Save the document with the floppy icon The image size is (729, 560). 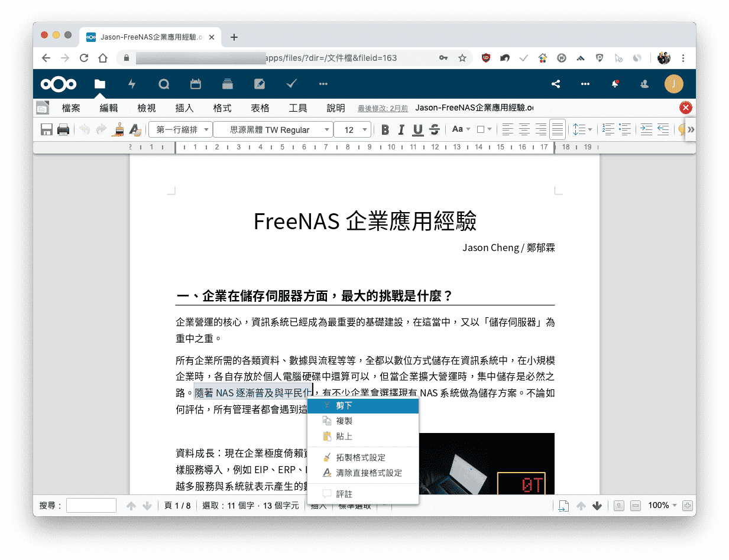coord(46,129)
